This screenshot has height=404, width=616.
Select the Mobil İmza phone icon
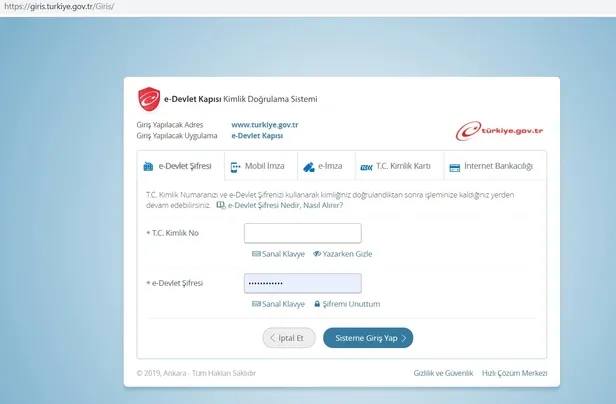[235, 166]
